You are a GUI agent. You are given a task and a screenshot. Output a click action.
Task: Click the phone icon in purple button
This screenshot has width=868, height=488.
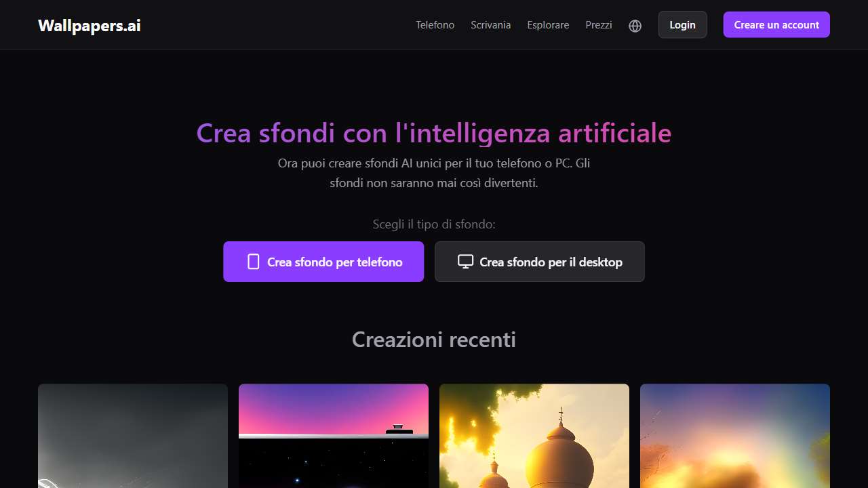pyautogui.click(x=254, y=262)
